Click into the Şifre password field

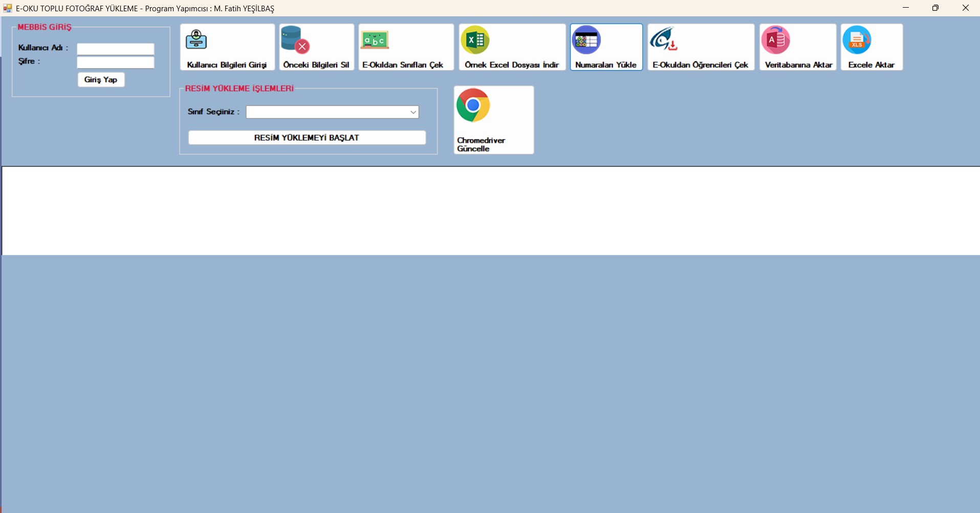pos(116,62)
